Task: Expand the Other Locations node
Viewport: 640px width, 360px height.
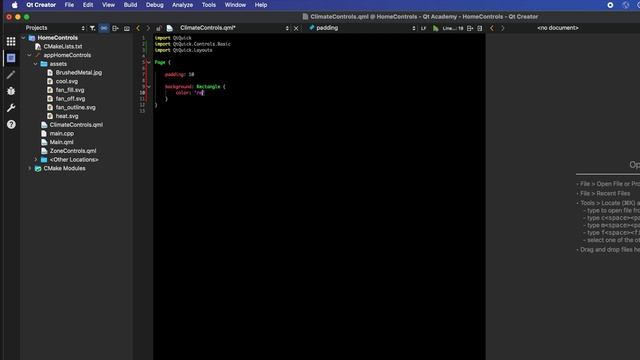Action: coord(36,160)
